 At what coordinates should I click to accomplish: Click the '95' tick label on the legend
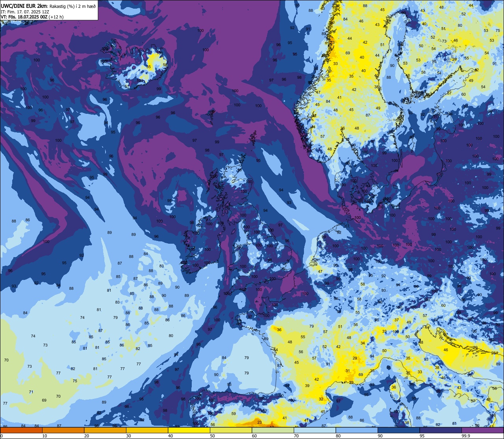coord(422,436)
